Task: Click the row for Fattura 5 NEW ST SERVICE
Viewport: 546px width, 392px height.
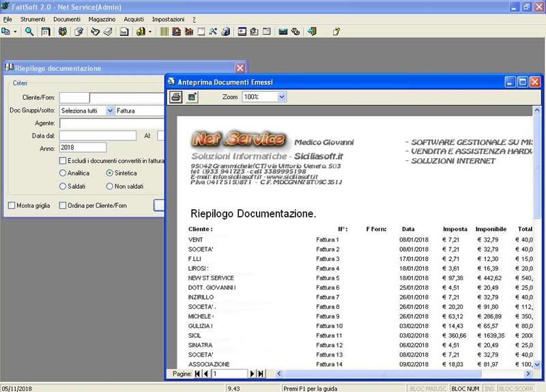Action: coord(360,278)
